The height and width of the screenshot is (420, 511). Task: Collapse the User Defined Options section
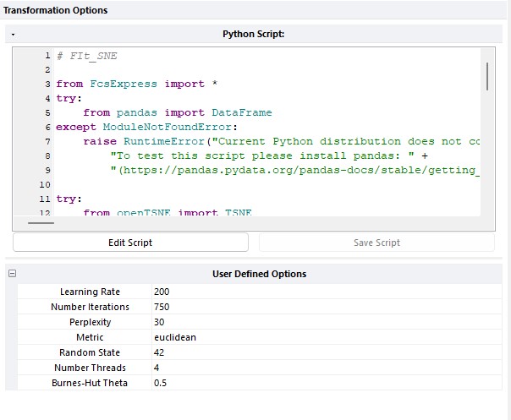(x=13, y=274)
